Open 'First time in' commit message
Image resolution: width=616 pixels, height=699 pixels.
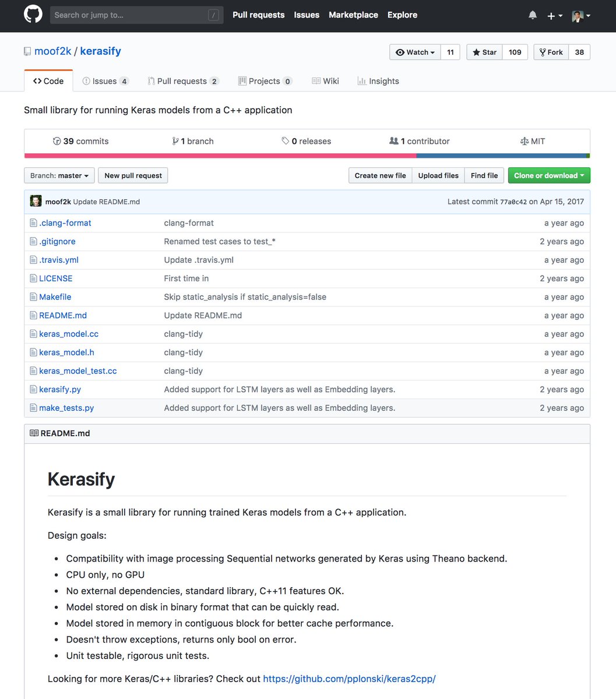pos(186,278)
